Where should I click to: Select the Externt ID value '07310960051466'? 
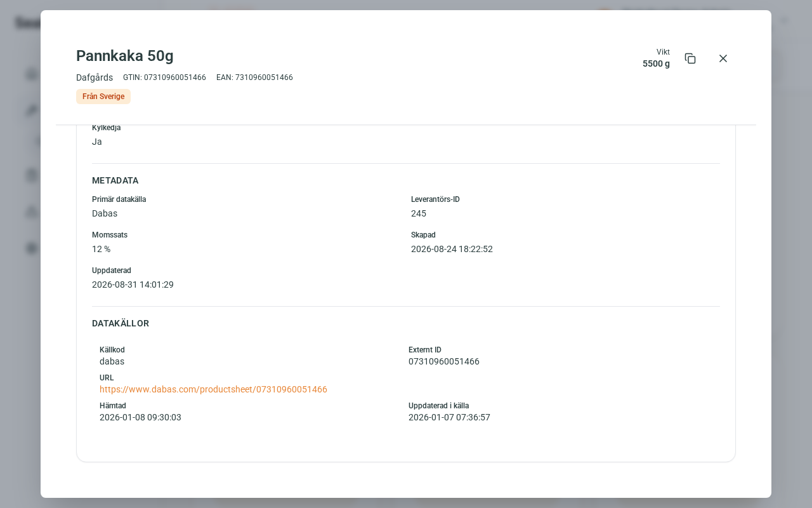444,361
